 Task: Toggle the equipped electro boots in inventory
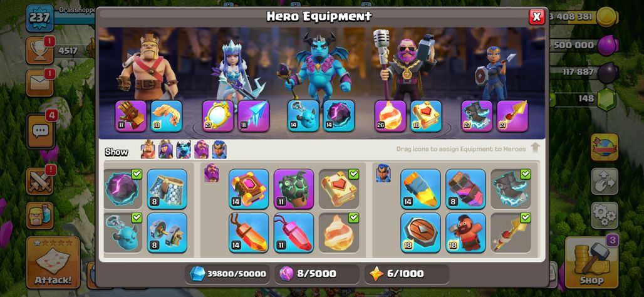point(511,189)
